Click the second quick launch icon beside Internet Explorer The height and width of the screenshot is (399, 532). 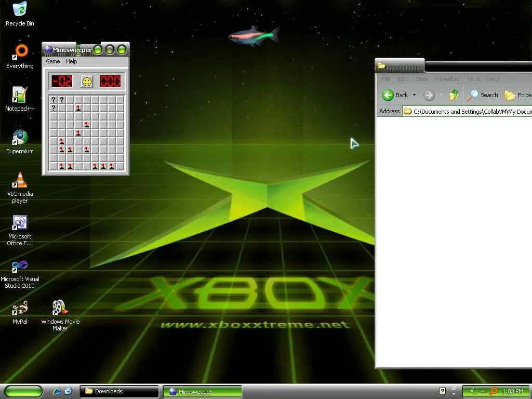pyautogui.click(x=69, y=391)
